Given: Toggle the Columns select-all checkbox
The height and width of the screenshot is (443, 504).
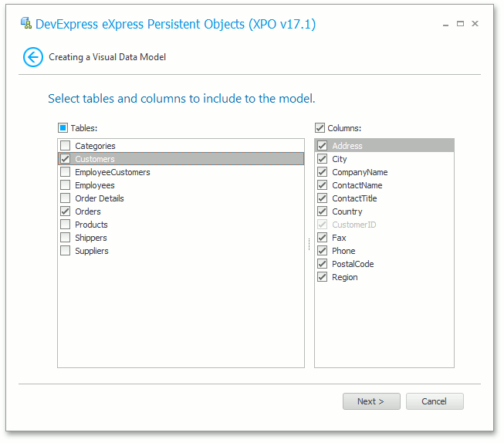Looking at the screenshot, I should [320, 128].
